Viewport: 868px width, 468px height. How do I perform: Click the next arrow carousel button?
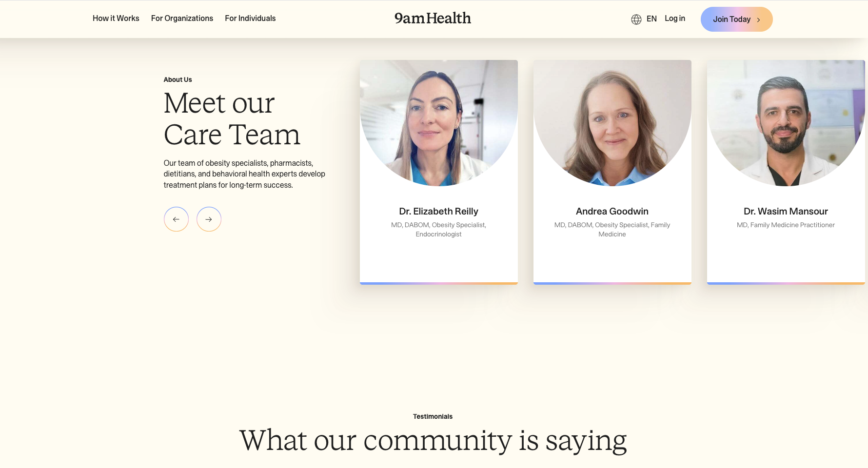click(x=209, y=219)
